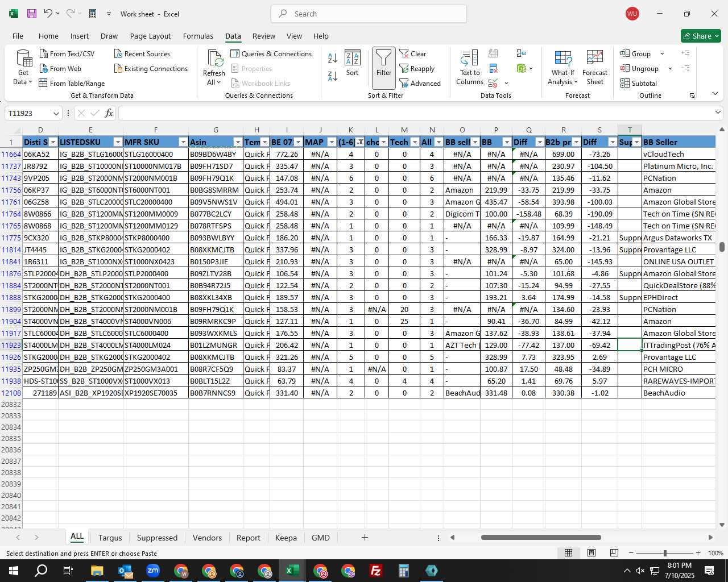Open Queries & Connections pane
This screenshot has height=582, width=728.
pos(271,53)
